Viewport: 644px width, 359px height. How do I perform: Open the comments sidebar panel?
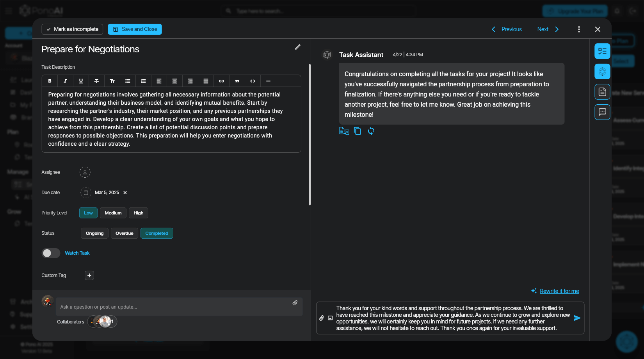point(602,112)
